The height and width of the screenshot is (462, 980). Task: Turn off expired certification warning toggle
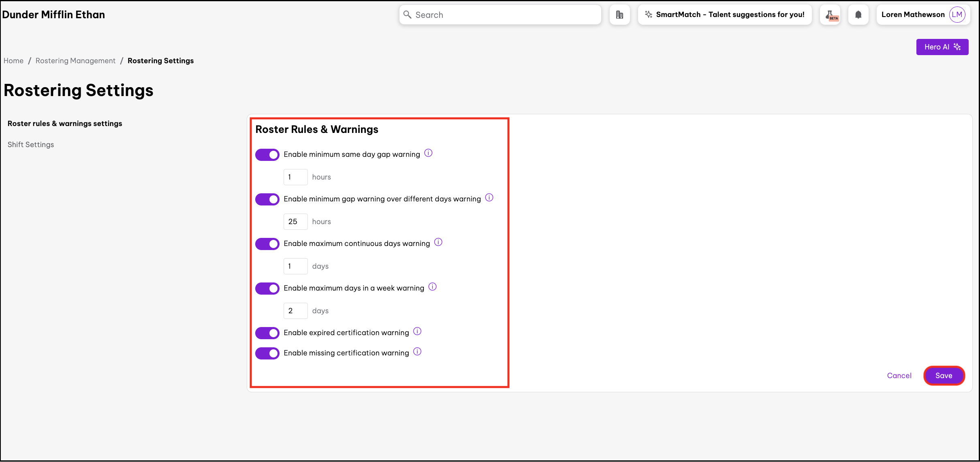coord(267,333)
